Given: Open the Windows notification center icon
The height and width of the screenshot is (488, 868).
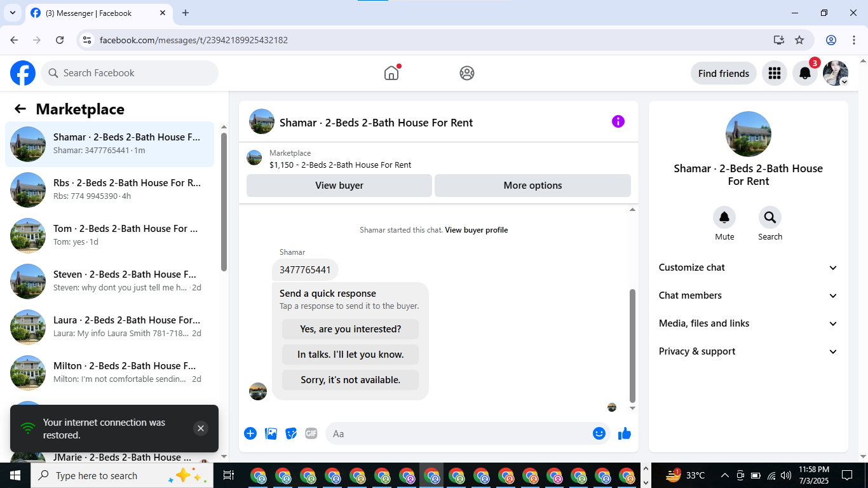Looking at the screenshot, I should click(846, 475).
